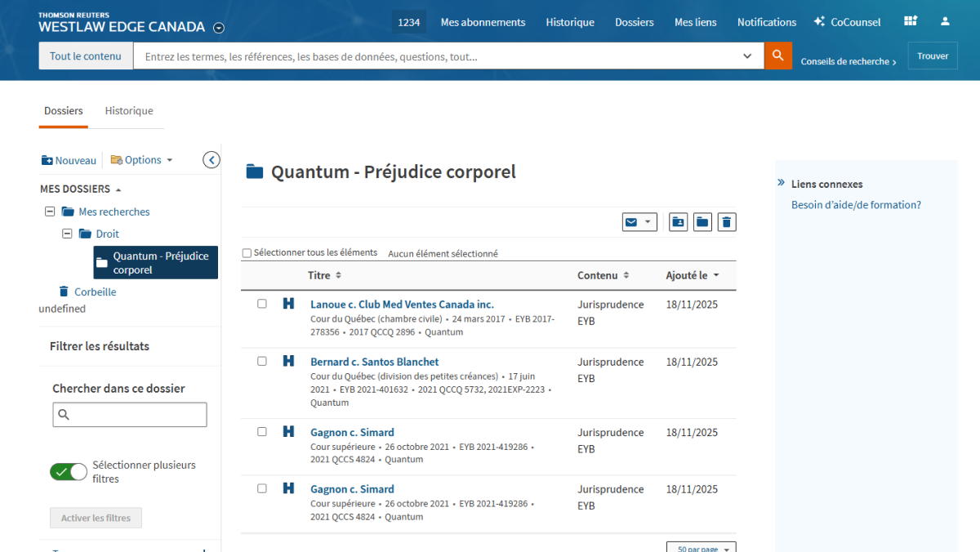980x552 pixels.
Task: Expand the search bar dropdown arrow
Action: point(747,56)
